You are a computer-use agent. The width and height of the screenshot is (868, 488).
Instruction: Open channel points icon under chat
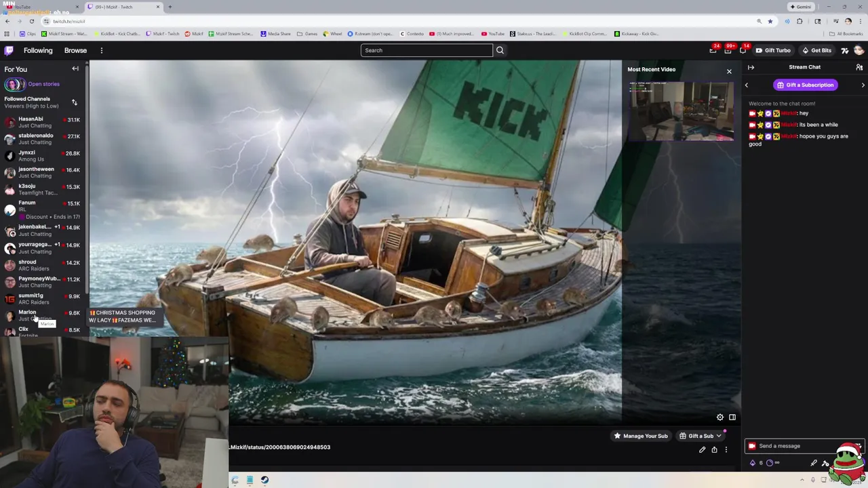click(769, 463)
